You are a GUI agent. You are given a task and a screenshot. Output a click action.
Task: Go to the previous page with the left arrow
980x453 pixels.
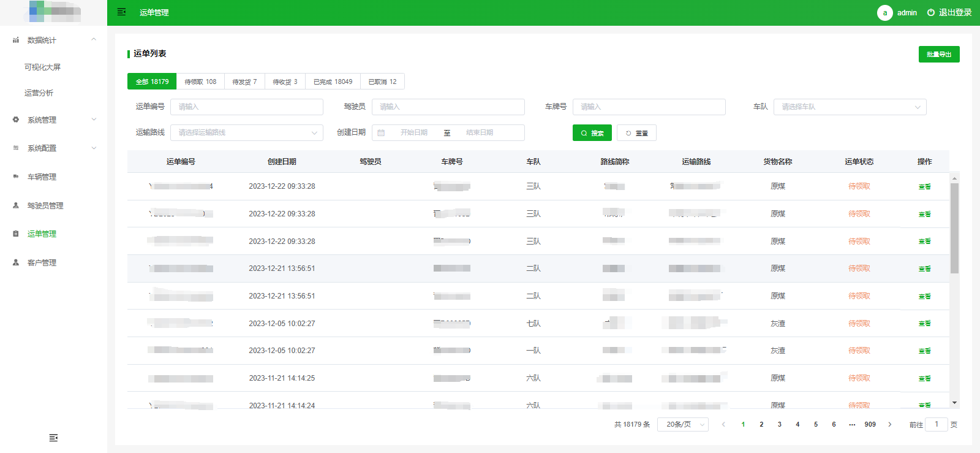point(723,424)
